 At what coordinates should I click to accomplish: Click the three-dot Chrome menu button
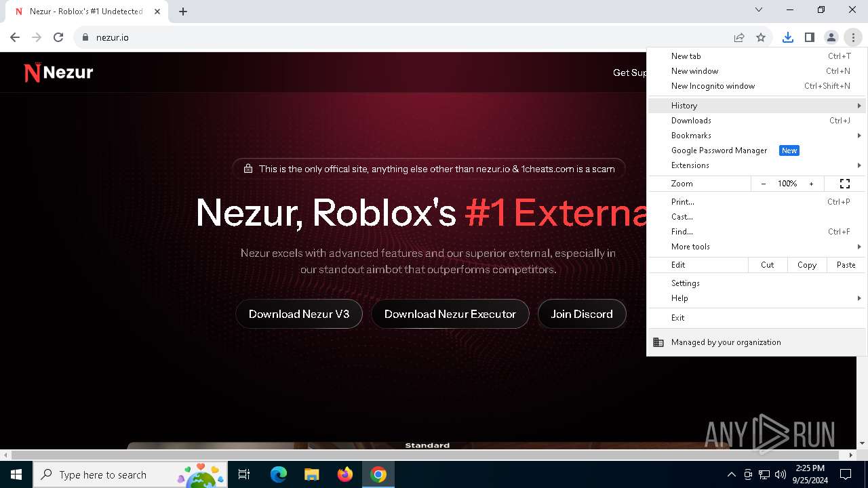[852, 37]
